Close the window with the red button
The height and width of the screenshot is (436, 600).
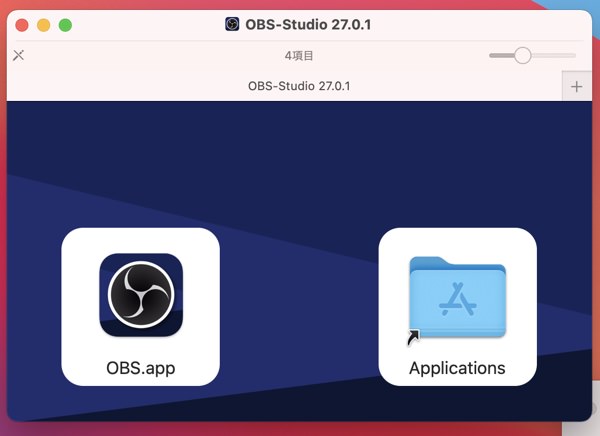[x=22, y=25]
